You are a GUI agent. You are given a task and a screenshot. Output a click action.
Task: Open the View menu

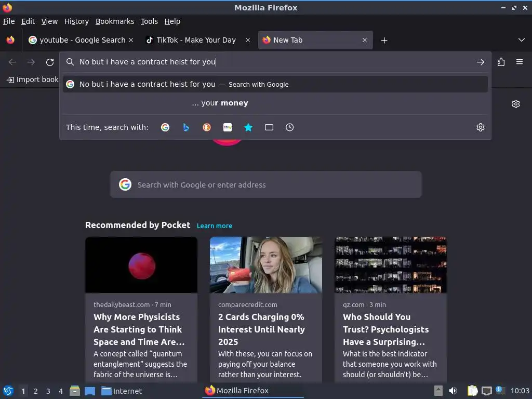[49, 21]
